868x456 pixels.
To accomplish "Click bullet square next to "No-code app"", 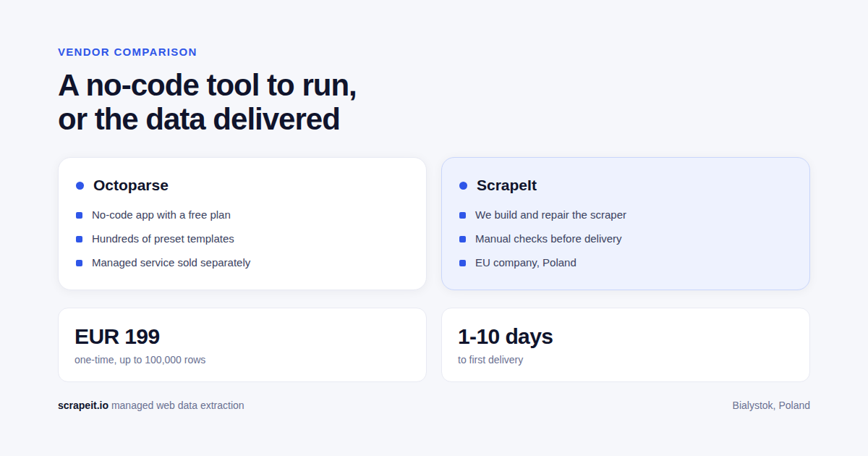I will [x=79, y=215].
